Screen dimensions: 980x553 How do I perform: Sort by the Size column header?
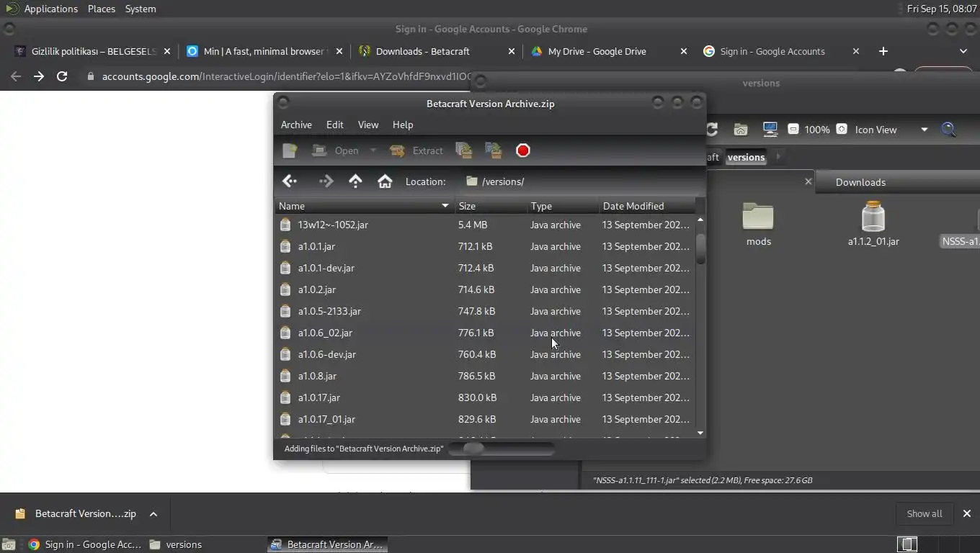click(x=490, y=206)
